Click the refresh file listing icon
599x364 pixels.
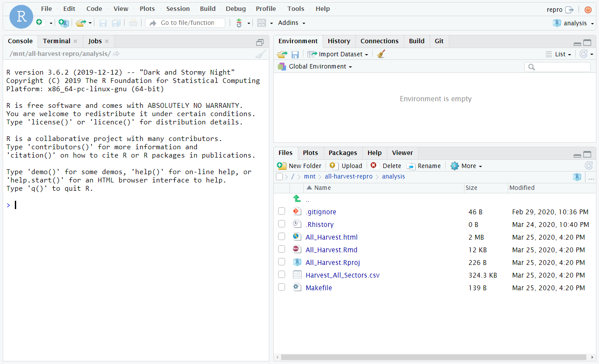[x=589, y=166]
